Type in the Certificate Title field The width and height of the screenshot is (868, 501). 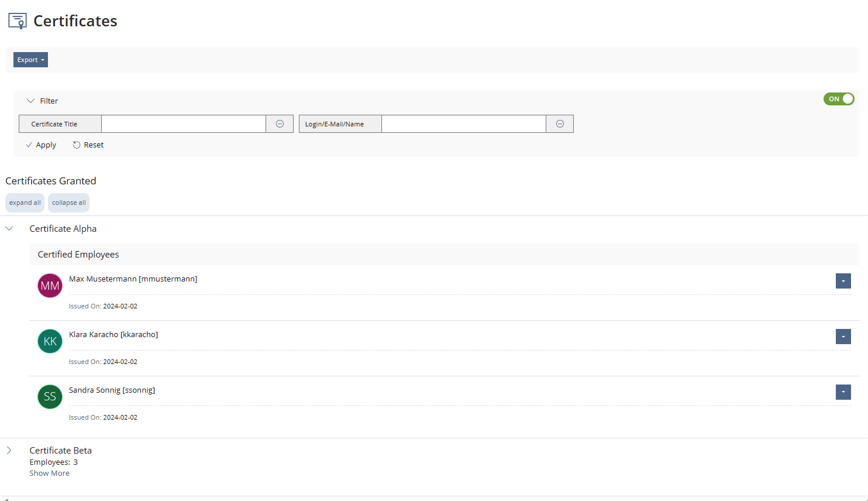point(184,124)
